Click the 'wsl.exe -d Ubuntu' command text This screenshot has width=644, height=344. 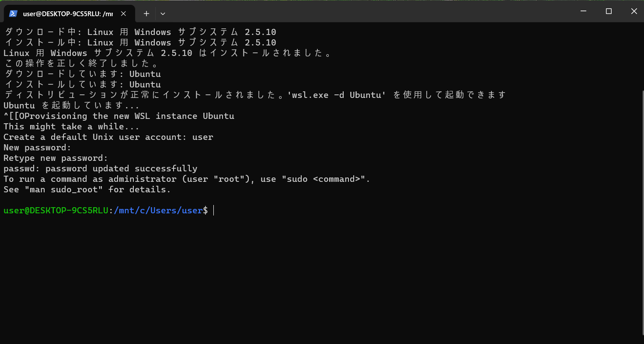pyautogui.click(x=336, y=95)
